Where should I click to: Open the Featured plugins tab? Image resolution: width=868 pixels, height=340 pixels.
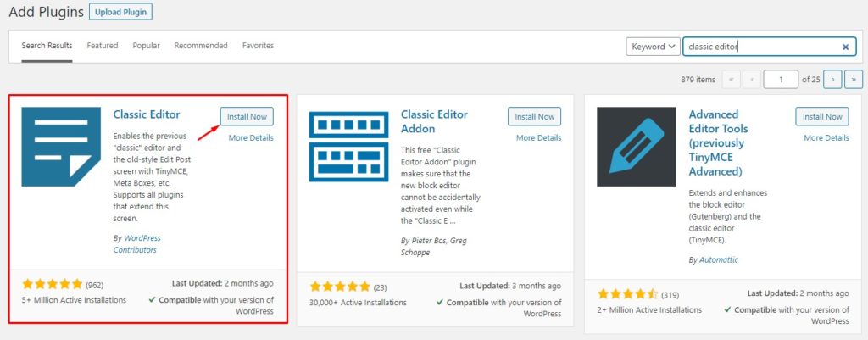pos(103,46)
